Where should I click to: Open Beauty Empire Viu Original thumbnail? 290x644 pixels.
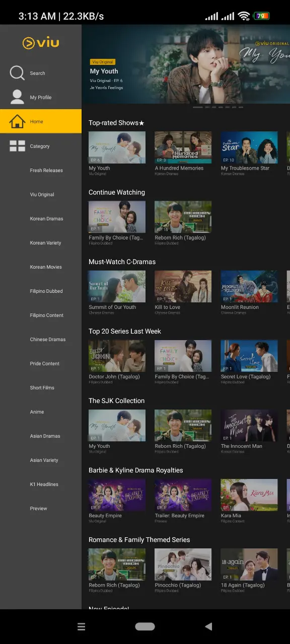(117, 495)
